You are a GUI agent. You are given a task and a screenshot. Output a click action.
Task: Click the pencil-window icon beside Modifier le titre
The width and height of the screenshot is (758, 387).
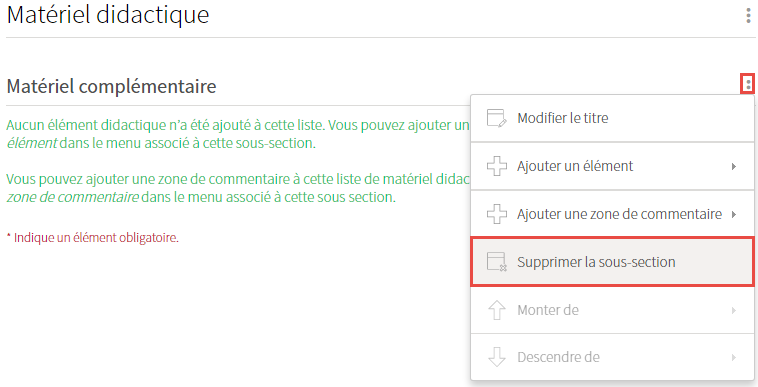496,118
